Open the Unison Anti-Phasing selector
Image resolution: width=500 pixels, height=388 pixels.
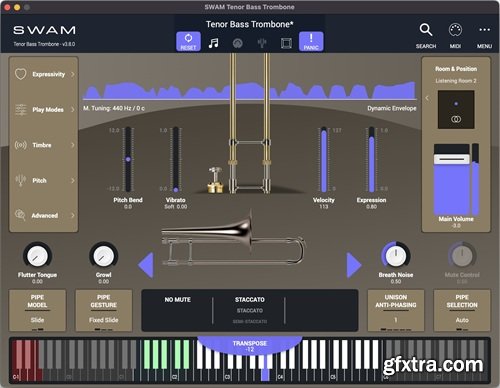[x=396, y=310]
